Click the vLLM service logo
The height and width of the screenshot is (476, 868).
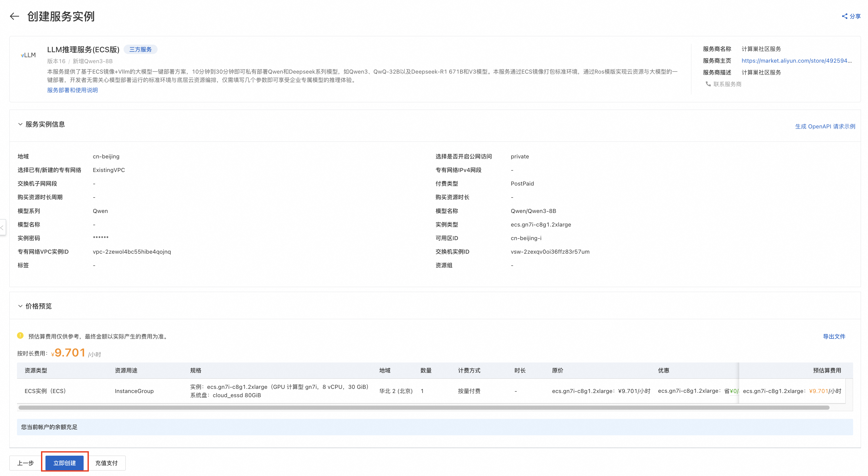coord(28,55)
